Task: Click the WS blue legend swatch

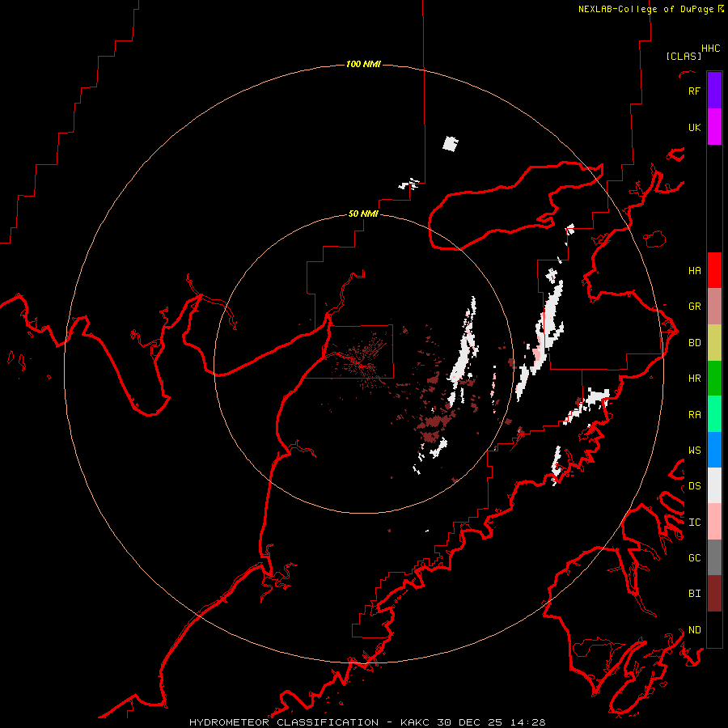Action: point(714,450)
